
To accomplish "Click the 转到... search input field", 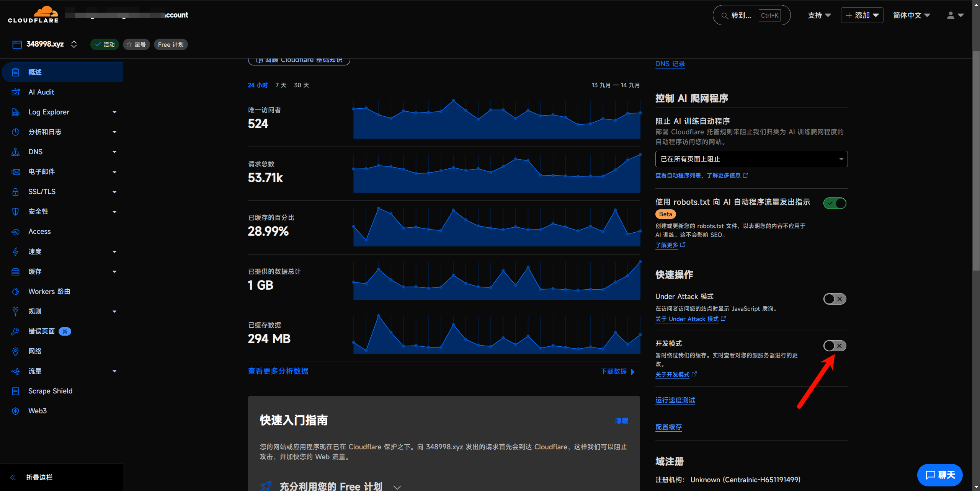I will pyautogui.click(x=751, y=15).
